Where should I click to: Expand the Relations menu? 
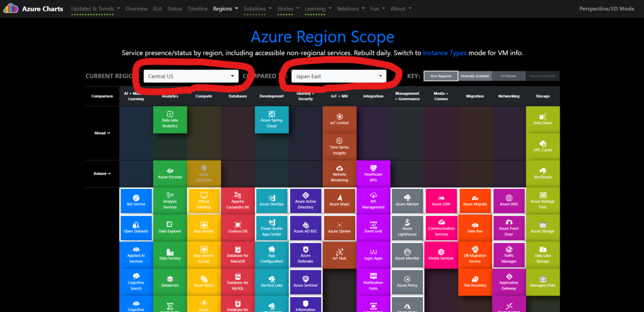point(351,9)
